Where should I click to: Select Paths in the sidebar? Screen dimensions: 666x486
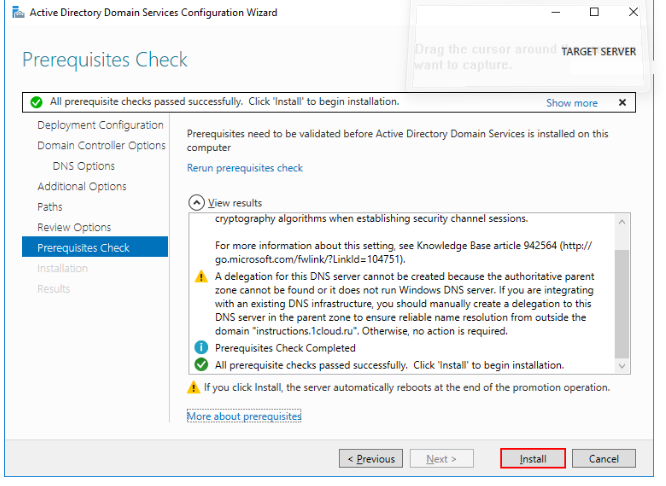(x=50, y=207)
